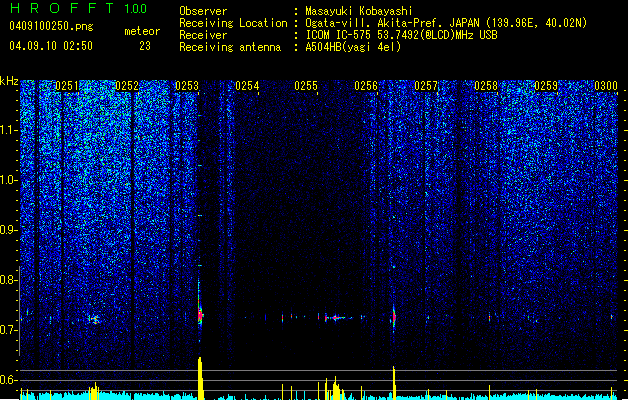Click the Receiving Location label
Screen dimensions: 629x400
pyautogui.click(x=233, y=23)
